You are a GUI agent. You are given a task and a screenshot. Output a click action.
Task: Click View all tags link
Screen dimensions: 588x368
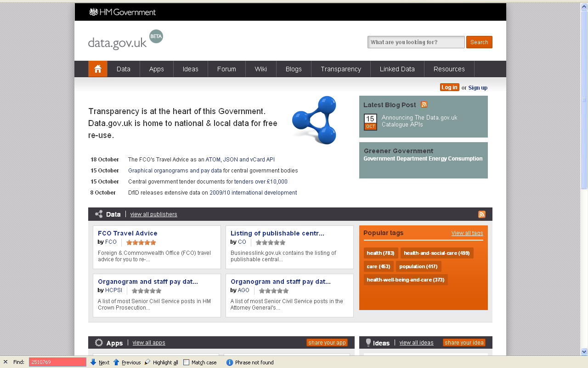[x=467, y=233]
